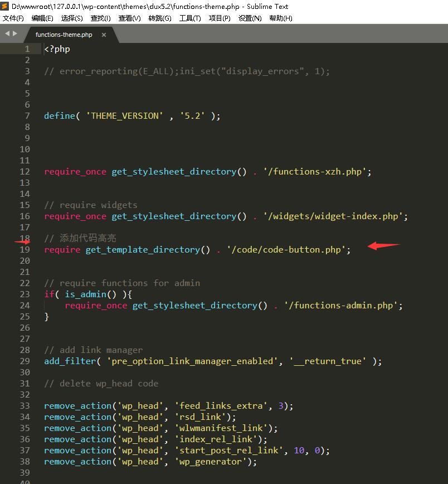Open the 查找(I) menu
The height and width of the screenshot is (484, 448).
pyautogui.click(x=101, y=18)
